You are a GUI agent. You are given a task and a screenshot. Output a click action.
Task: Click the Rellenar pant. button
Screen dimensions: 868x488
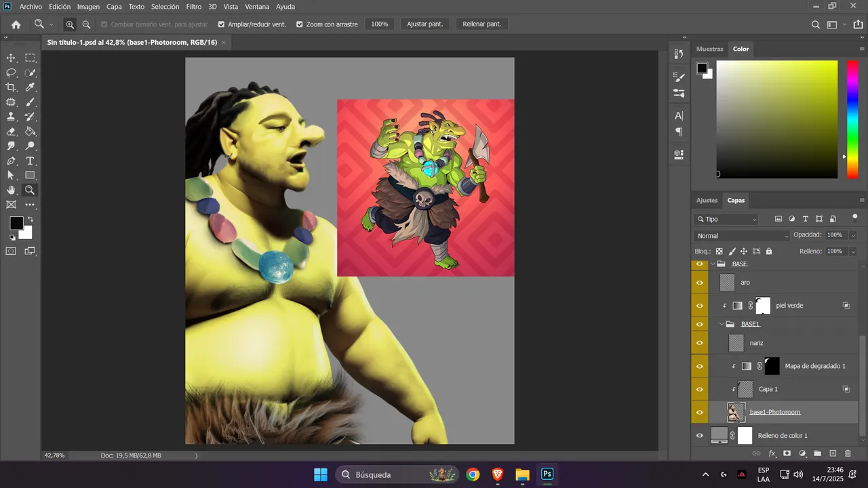[x=482, y=24]
